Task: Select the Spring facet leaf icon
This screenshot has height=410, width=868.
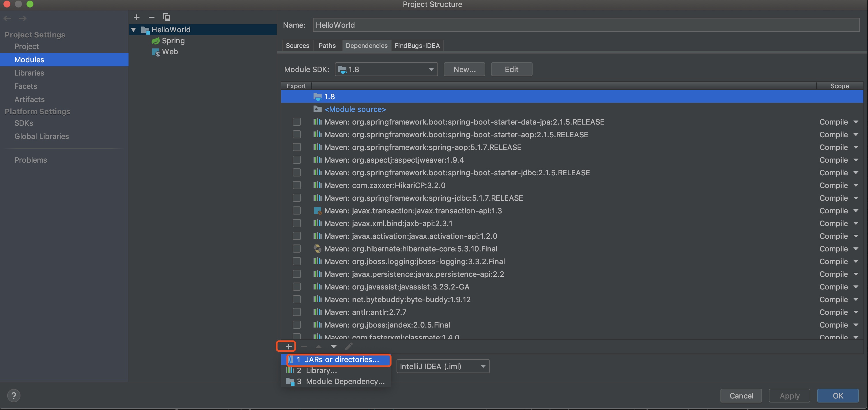Action: pyautogui.click(x=155, y=41)
